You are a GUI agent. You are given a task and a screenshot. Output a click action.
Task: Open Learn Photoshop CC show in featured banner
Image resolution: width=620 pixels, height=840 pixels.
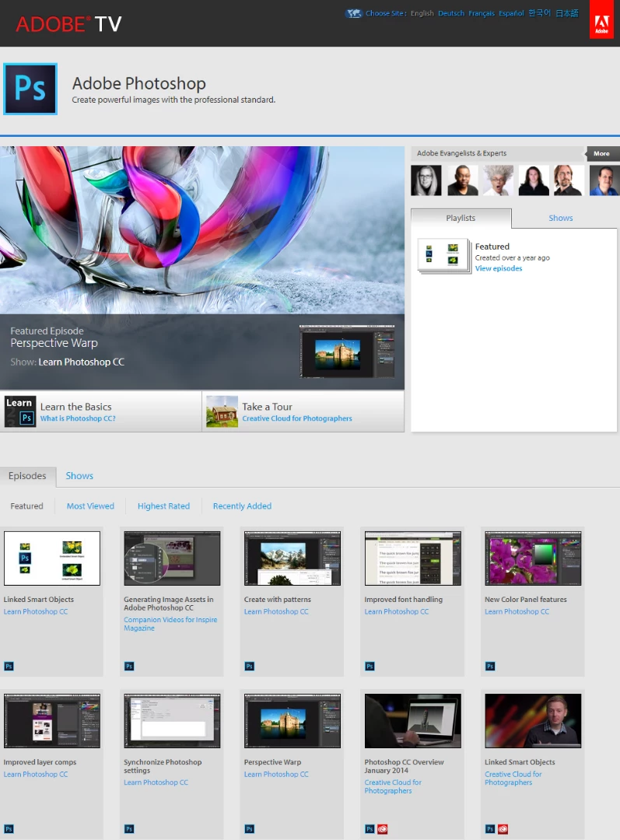[81, 362]
